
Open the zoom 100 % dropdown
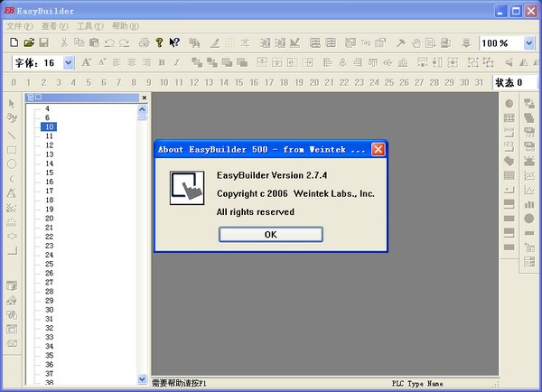[x=528, y=42]
